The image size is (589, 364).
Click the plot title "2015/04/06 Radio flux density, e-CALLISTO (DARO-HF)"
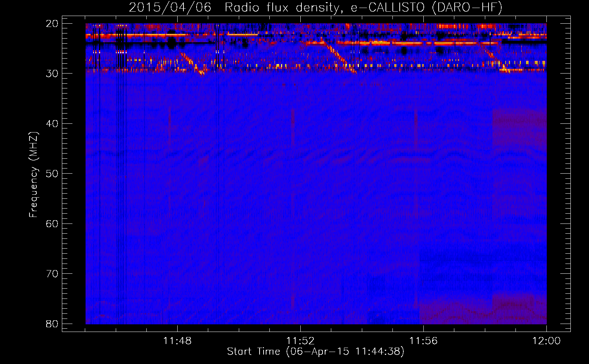click(316, 8)
